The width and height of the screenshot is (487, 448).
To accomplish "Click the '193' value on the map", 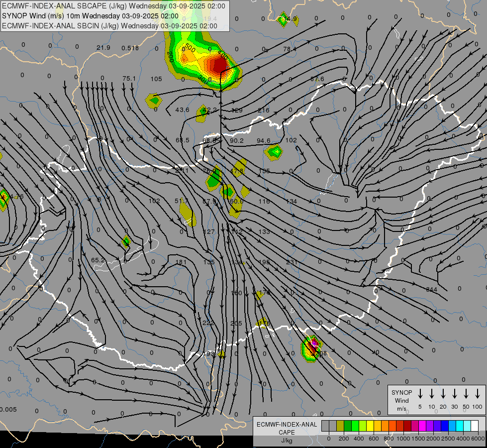I will pos(209,353).
